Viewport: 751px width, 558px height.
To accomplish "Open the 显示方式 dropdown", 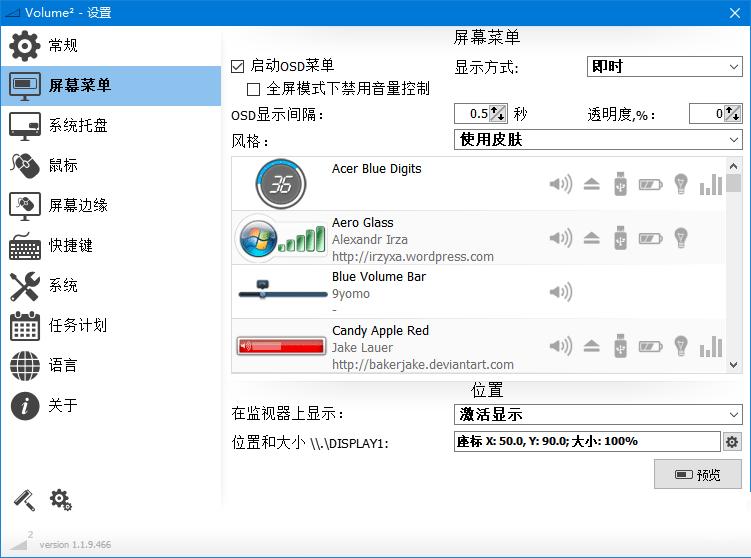I will pos(664,67).
